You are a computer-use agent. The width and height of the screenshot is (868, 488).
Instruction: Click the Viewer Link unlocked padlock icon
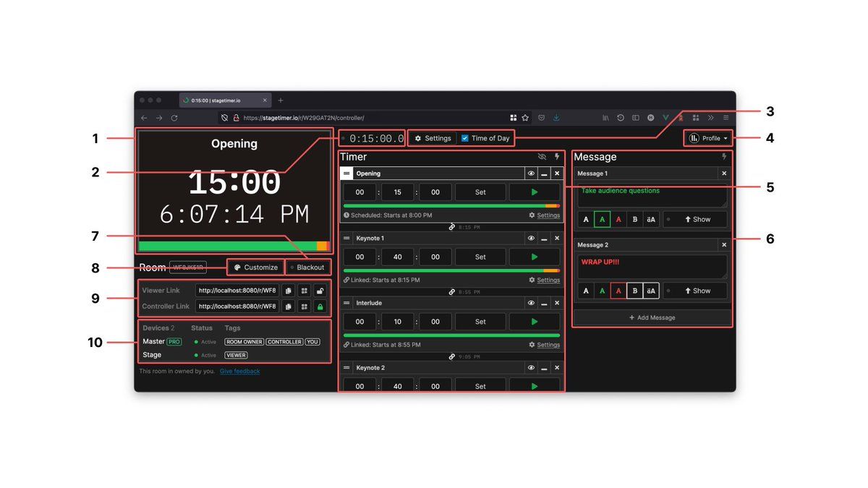point(320,291)
